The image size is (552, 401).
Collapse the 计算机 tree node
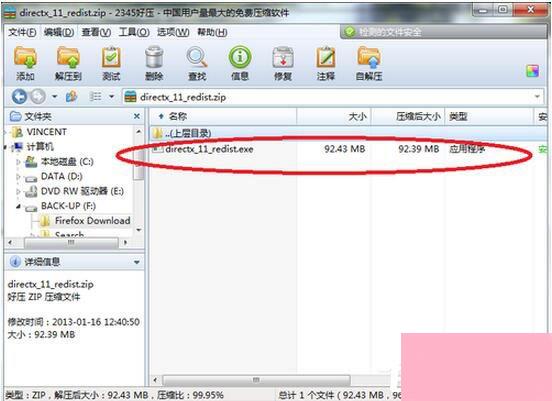coord(6,147)
